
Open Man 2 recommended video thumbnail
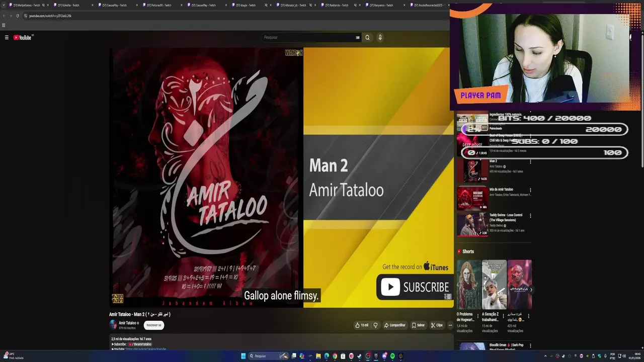[x=472, y=171]
